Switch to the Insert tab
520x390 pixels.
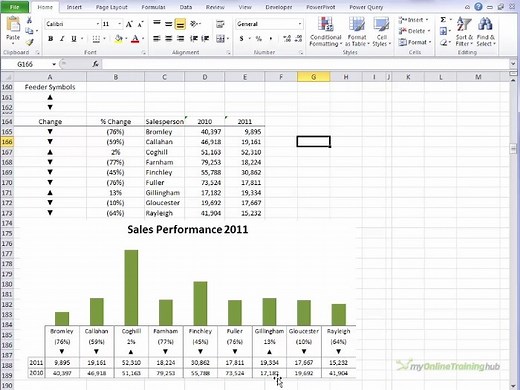[x=74, y=7]
